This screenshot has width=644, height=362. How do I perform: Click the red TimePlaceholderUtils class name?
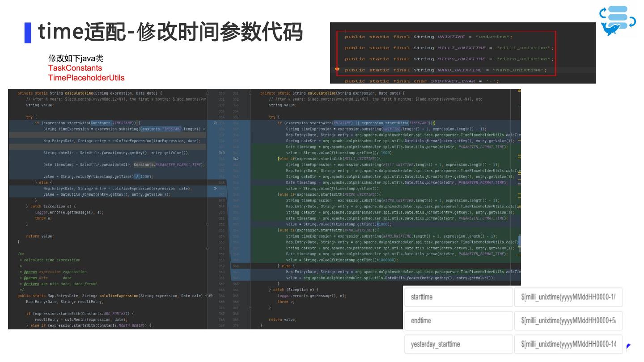[86, 78]
